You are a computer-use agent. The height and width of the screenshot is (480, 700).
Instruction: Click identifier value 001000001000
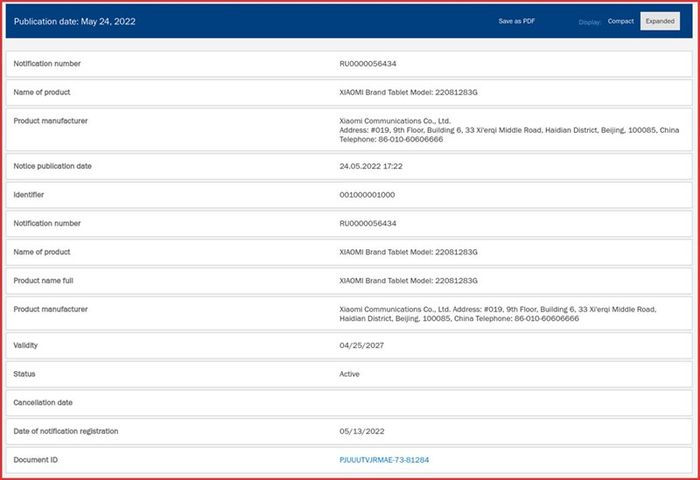(367, 195)
